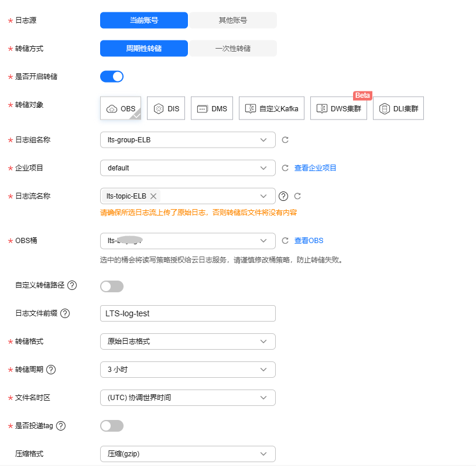Open help for 是否投递tag
This screenshot has width=476, height=468.
coord(61,426)
